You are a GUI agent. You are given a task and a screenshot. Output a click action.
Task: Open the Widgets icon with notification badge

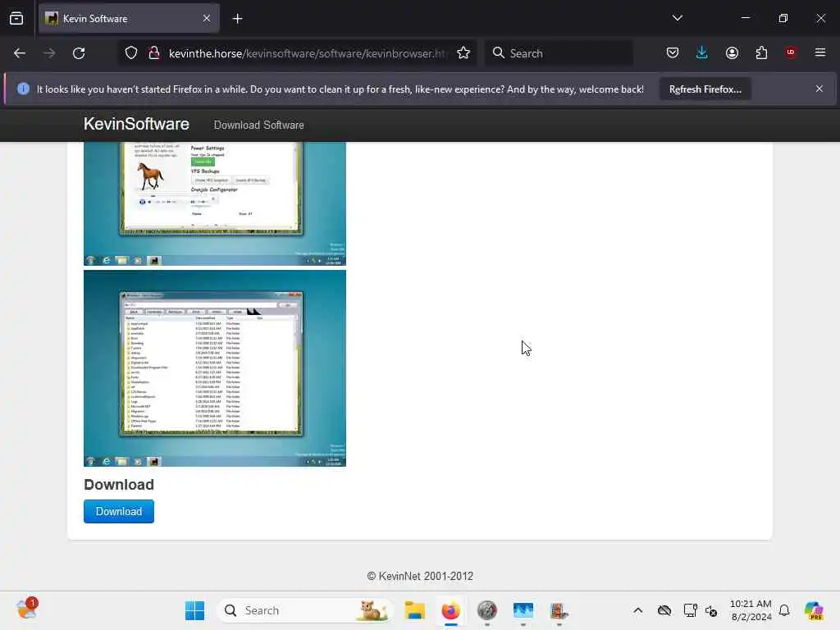pos(27,609)
